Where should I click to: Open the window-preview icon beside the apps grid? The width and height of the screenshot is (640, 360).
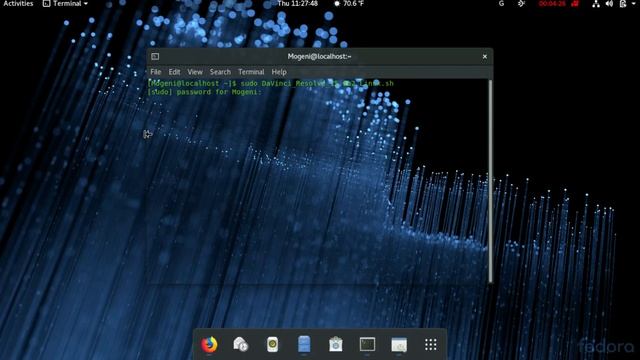(x=399, y=344)
